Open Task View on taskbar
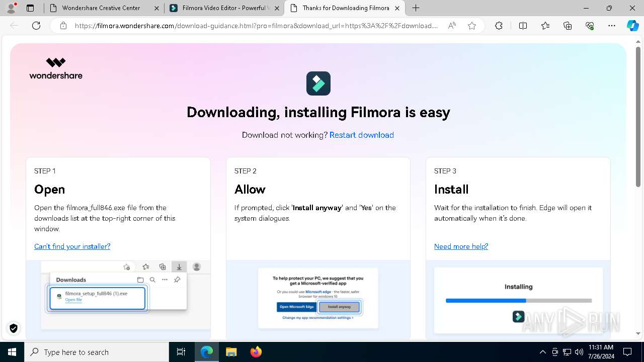The image size is (644, 362). click(181, 352)
